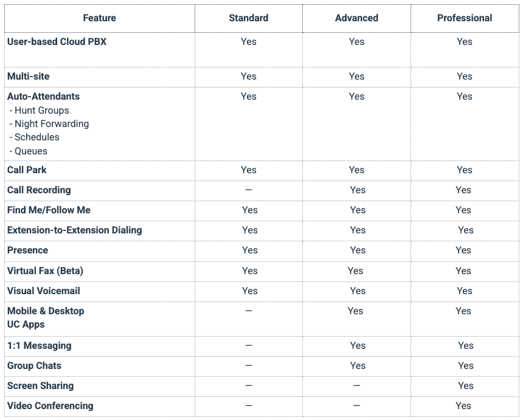Select the Professional plan header
This screenshot has width=523, height=420.
[x=464, y=18]
